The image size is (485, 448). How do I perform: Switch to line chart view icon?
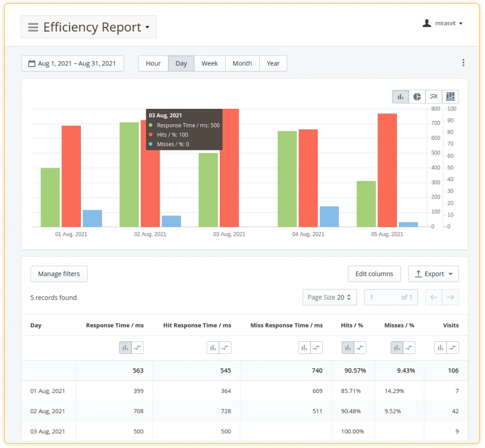[x=434, y=97]
